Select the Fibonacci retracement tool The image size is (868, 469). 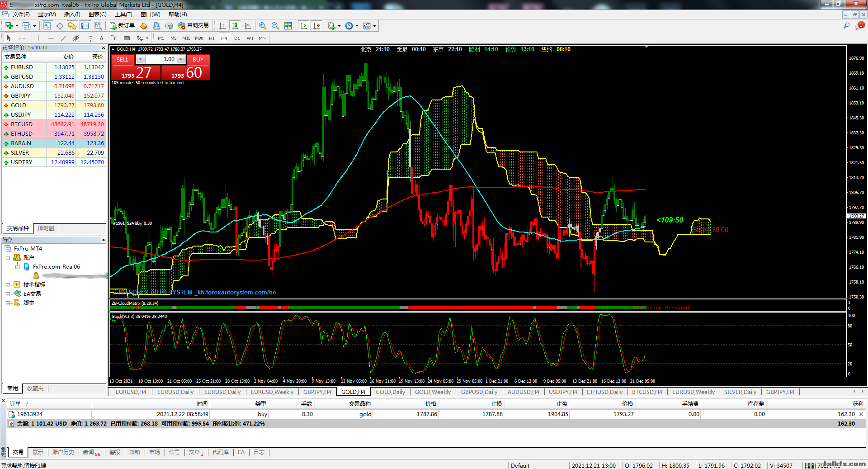coord(89,38)
